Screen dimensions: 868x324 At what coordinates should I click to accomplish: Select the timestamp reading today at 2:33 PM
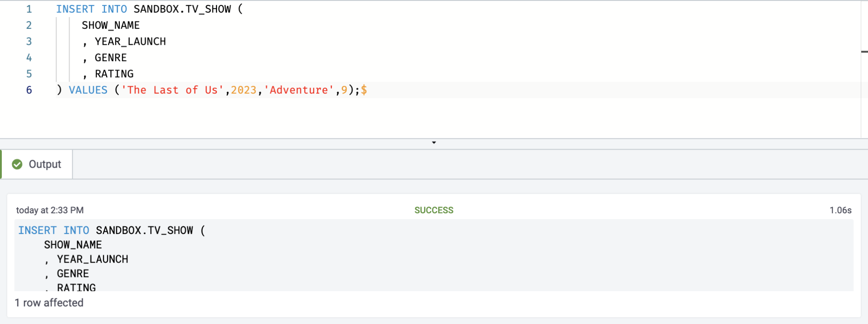[x=49, y=210]
